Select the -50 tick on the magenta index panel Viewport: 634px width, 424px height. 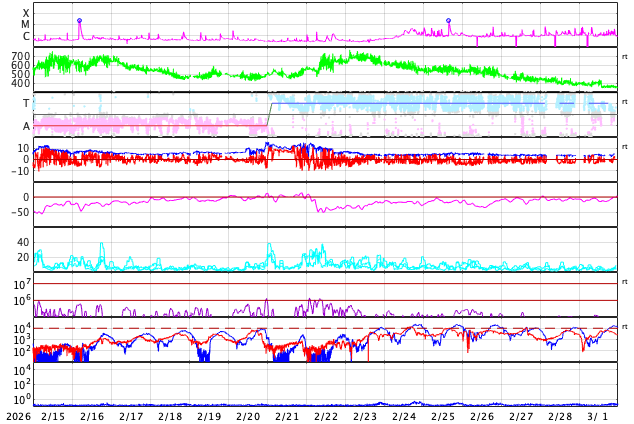[x=20, y=212]
